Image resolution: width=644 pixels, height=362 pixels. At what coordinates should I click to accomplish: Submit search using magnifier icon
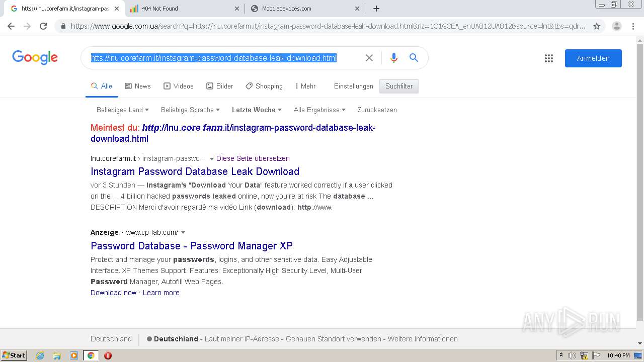point(414,58)
